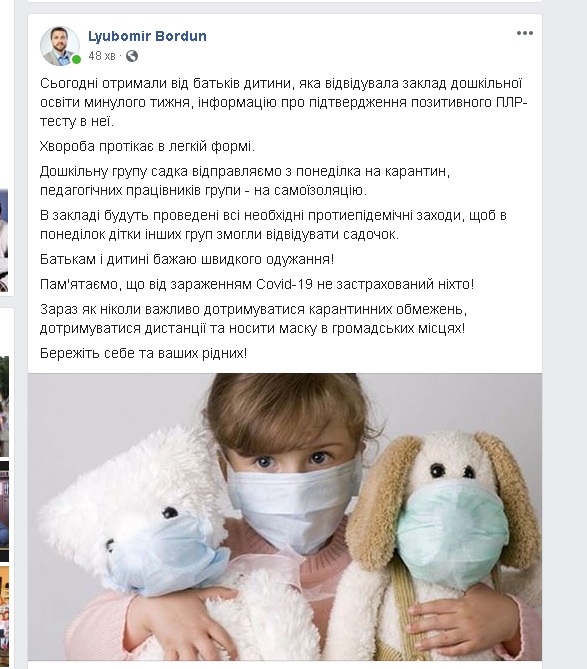Open the green outdoor sidebar thumbnail
Screen dimensions: 587x669
coord(4,405)
